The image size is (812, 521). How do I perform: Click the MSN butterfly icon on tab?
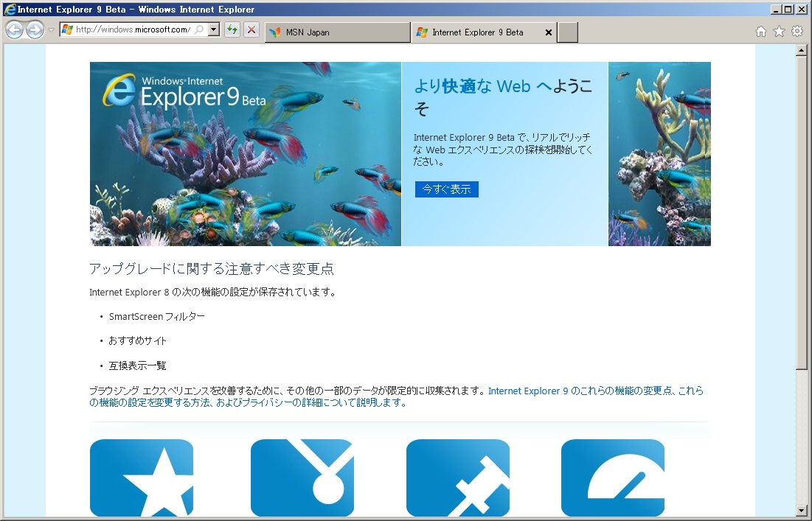tap(275, 32)
